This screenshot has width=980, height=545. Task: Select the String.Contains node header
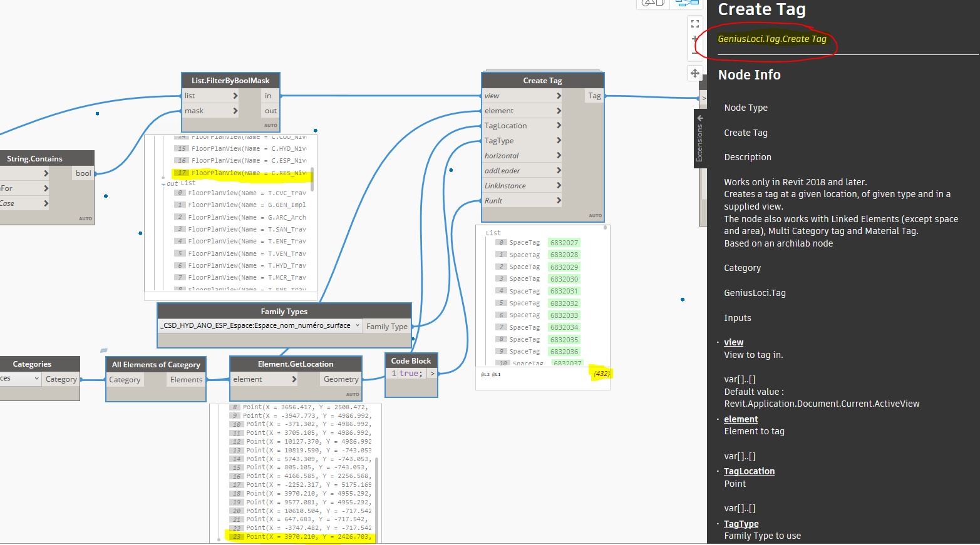(35, 158)
